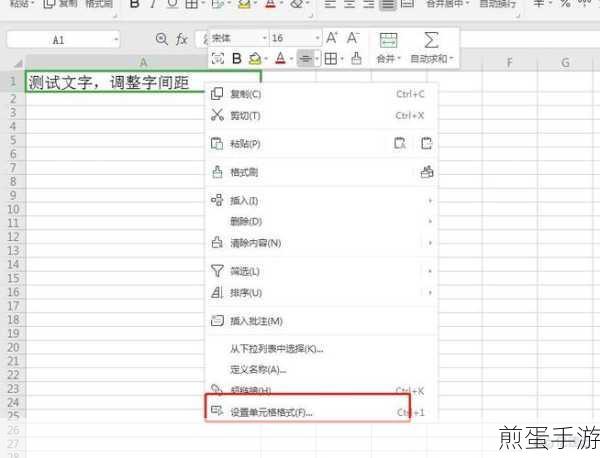Open the mini toolbar fill color dropdown arrow

point(266,59)
